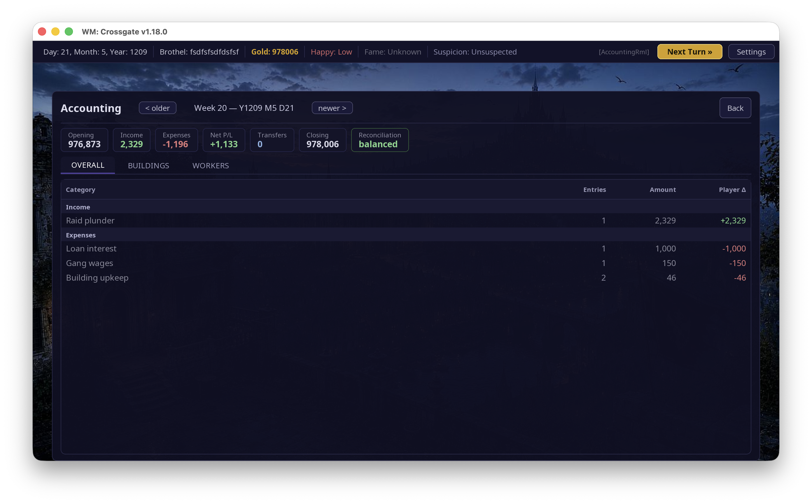This screenshot has height=504, width=812.
Task: Minimize the window with the yellow button
Action: coord(55,32)
